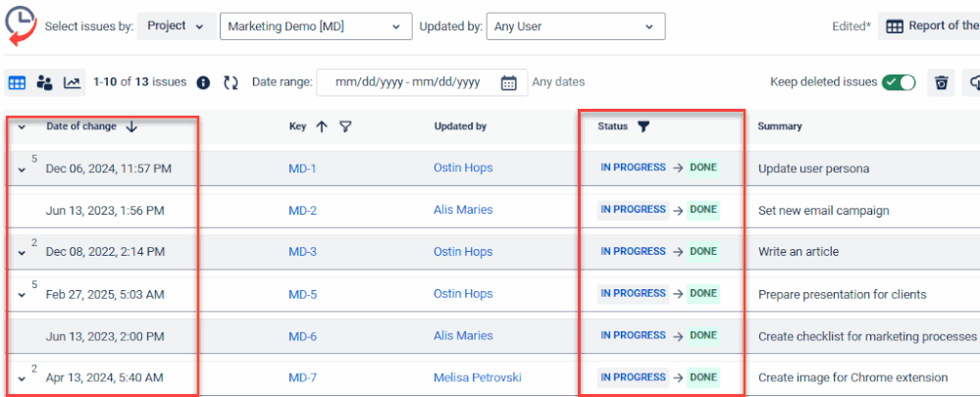Click the date Jun 13, 2023, 1:56 PM

point(105,211)
